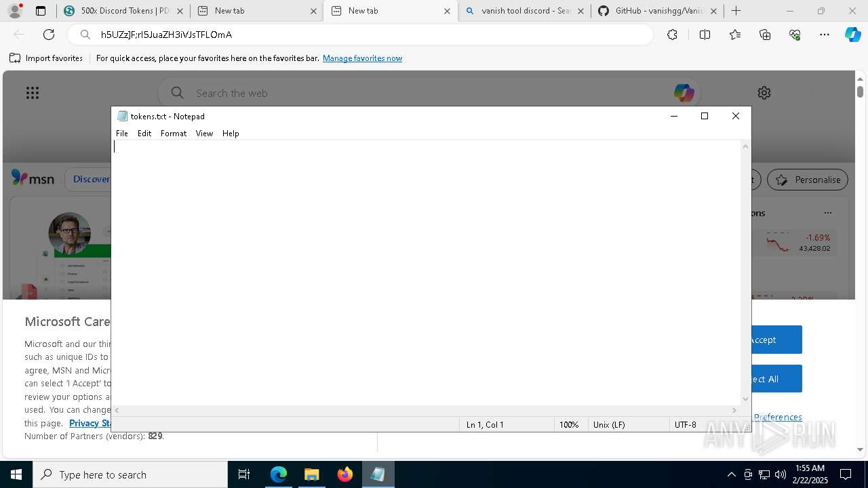Click the Personalise button on MSN
Viewport: 868px width, 488px height.
click(x=808, y=180)
